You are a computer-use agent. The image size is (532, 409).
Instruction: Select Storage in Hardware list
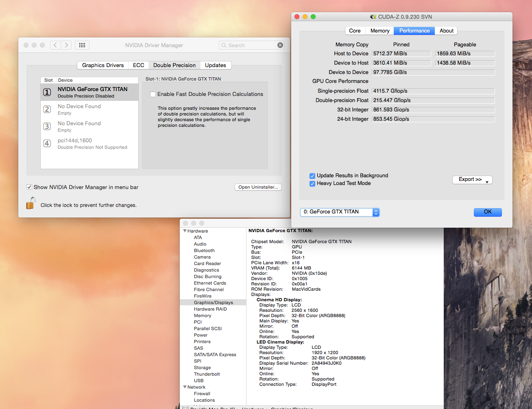[x=202, y=368]
